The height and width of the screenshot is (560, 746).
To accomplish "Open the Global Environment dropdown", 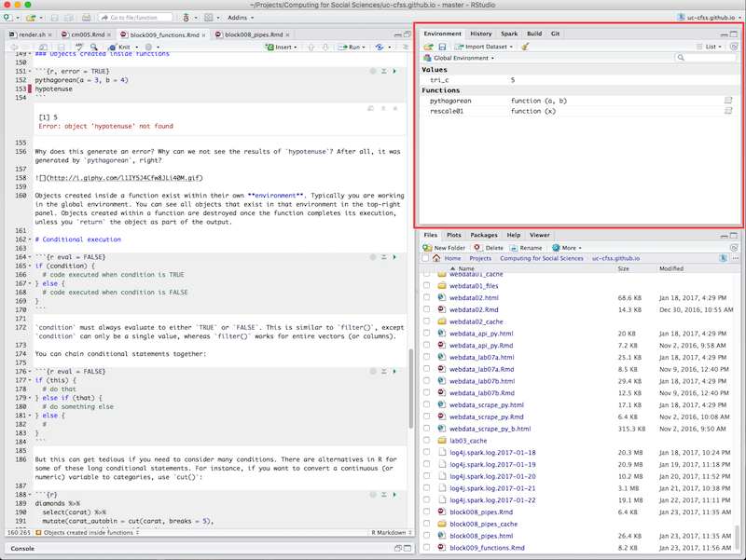I will point(459,58).
